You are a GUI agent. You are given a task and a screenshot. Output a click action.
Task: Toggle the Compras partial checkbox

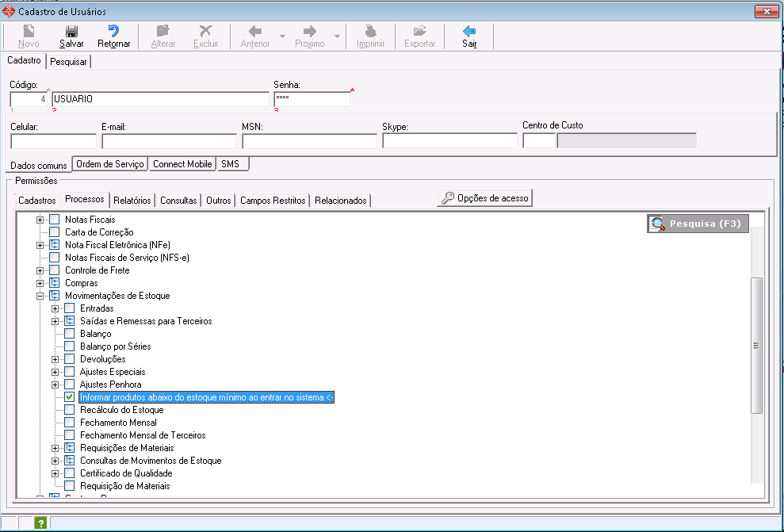55,283
